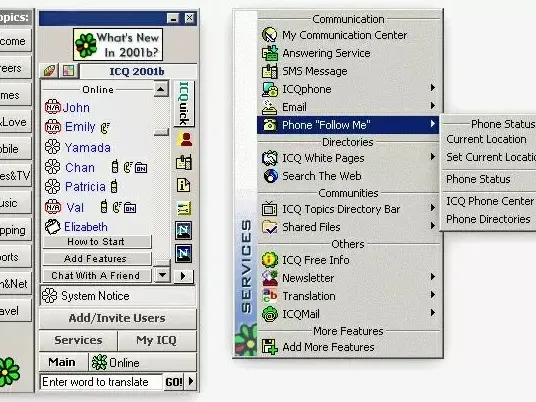Expand the Shared Files submenu arrow
Viewport: 536px width, 402px height.
(x=433, y=226)
